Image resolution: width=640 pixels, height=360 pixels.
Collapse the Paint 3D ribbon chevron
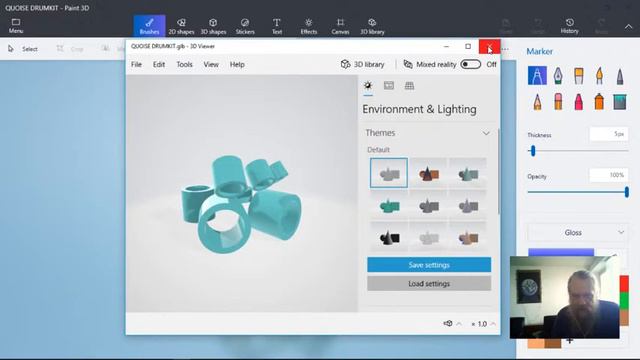[628, 27]
